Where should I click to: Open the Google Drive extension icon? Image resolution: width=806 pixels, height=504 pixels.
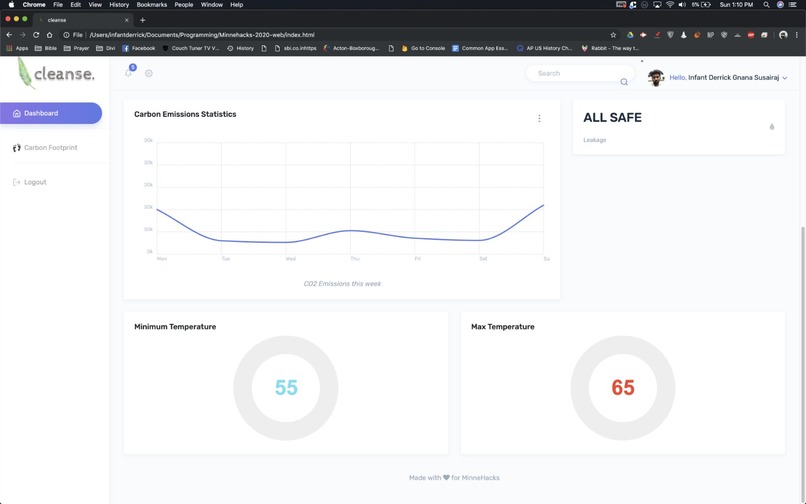point(630,35)
